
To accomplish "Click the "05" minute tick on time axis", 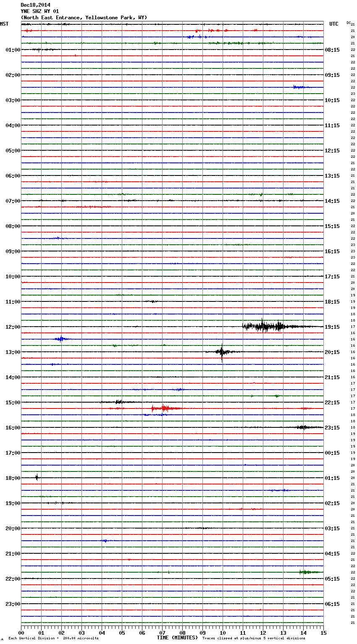I will [122, 633].
